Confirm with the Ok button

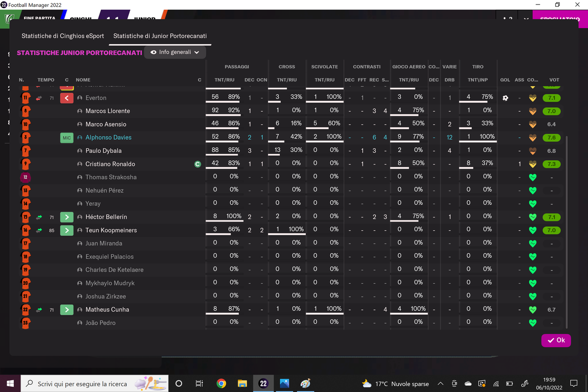[556, 340]
